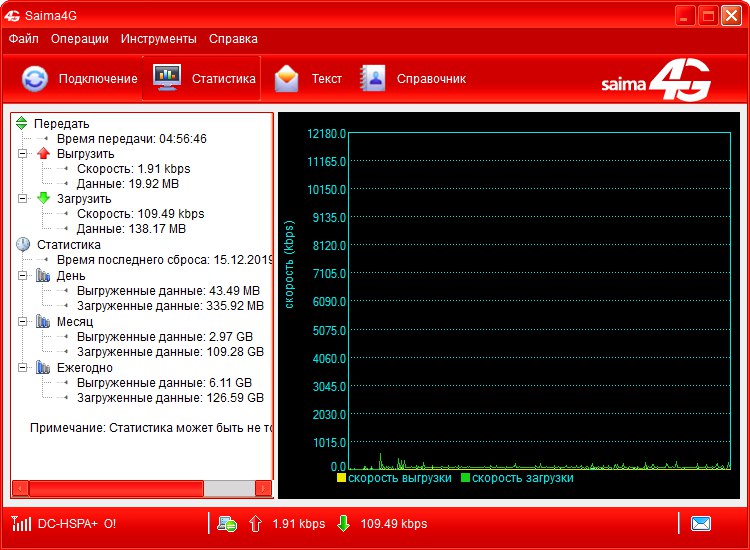Collapse the Загрузить tree node

(x=22, y=198)
